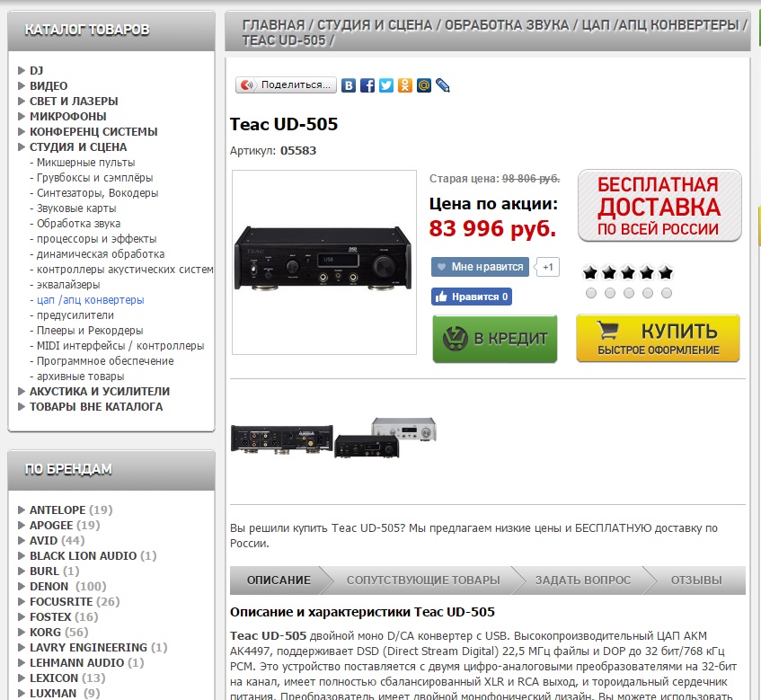Select the fifth rating radio circle
This screenshot has width=761, height=700.
[x=667, y=293]
